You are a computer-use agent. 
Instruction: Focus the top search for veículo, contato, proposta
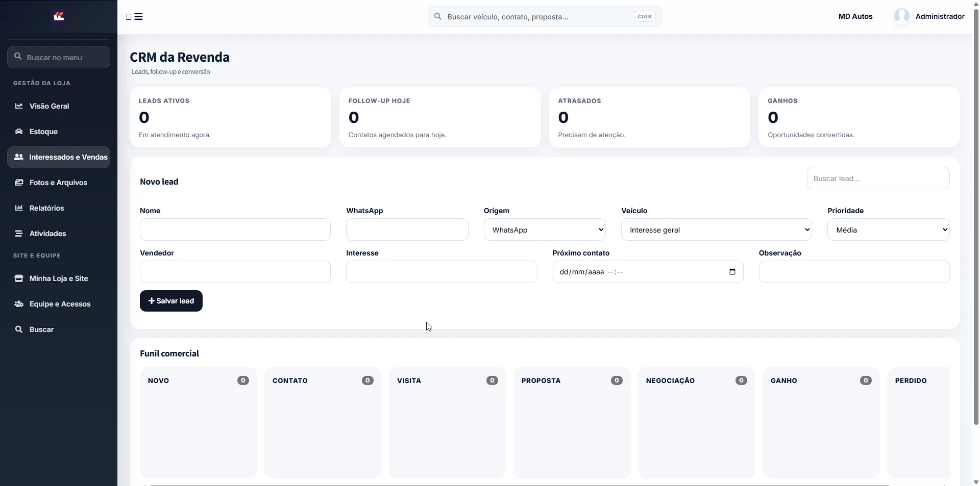(x=545, y=16)
